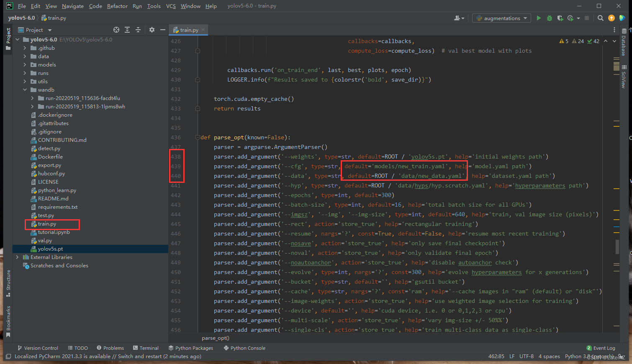Expand the runs folder
Screen dimensions: 632x364
pyautogui.click(x=25, y=73)
